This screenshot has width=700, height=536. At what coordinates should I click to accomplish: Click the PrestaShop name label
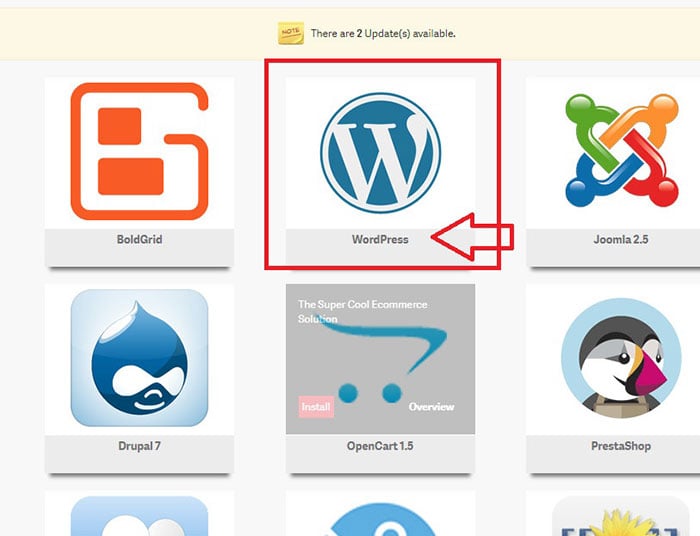pyautogui.click(x=621, y=446)
